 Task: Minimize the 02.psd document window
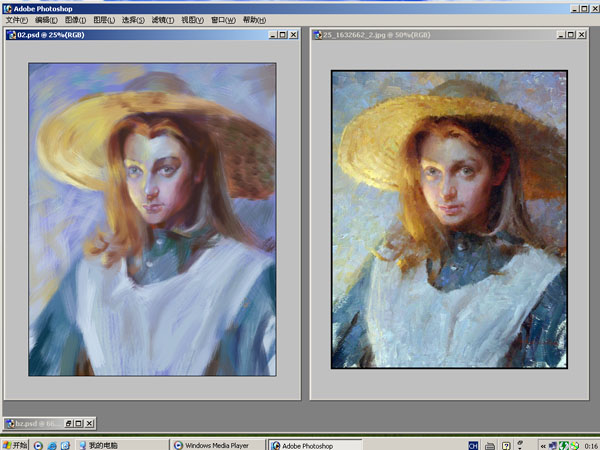[273, 35]
